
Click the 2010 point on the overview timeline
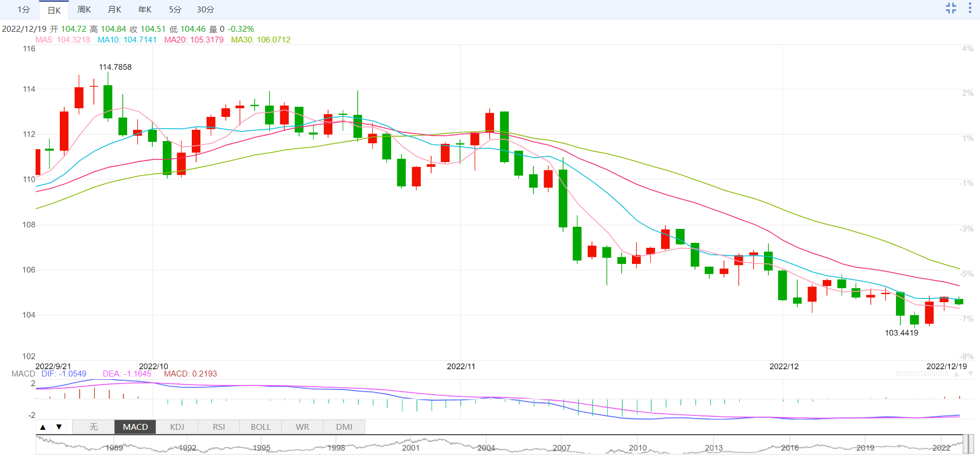(x=638, y=448)
